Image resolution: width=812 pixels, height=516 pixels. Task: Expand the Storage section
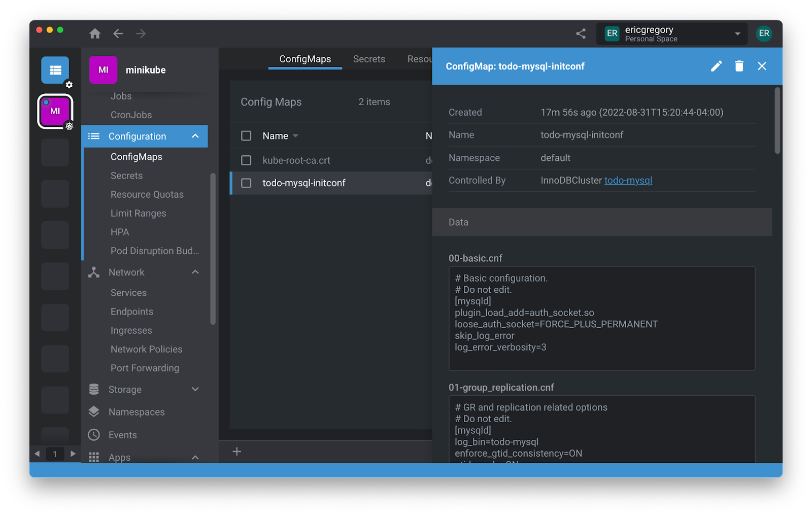pos(195,389)
